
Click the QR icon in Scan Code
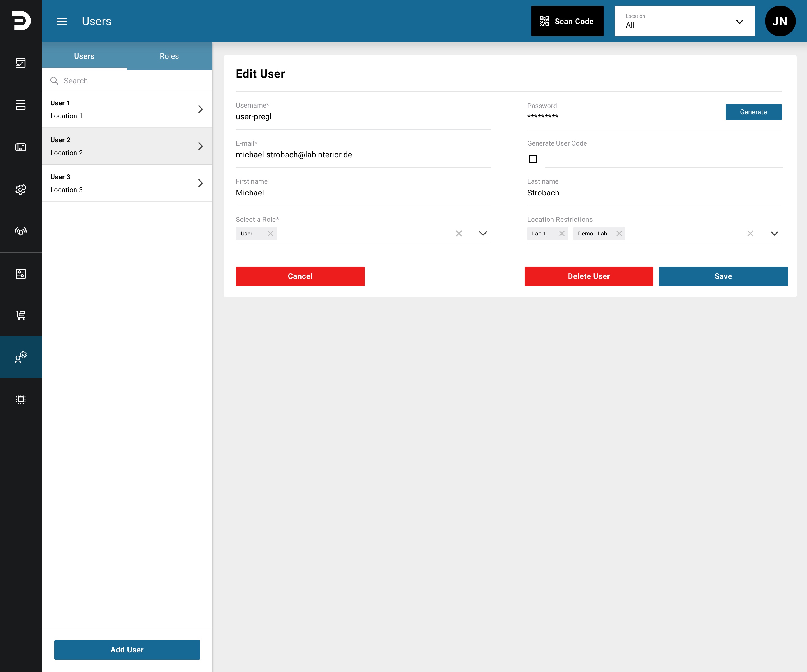pyautogui.click(x=544, y=21)
